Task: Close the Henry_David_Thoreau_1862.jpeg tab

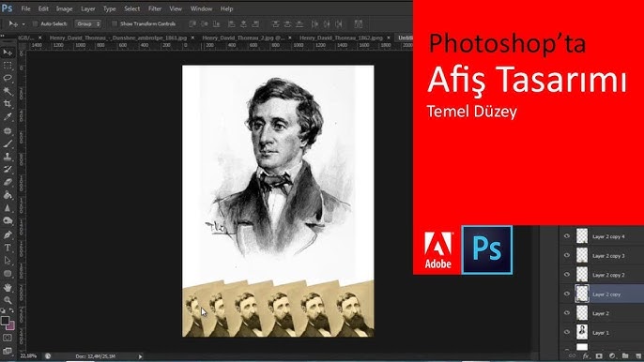Action: tap(389, 38)
